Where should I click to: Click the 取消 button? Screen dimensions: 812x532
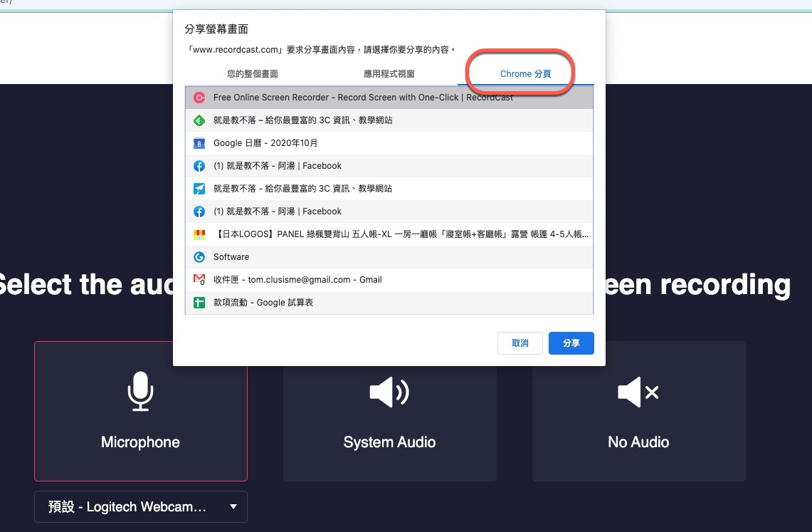click(520, 343)
